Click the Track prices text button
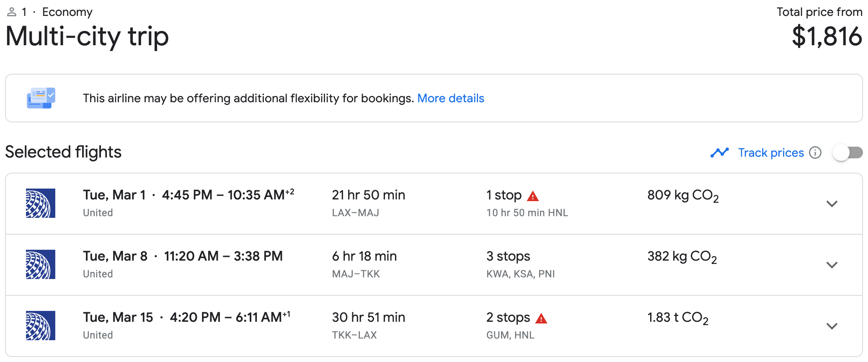The height and width of the screenshot is (362, 868). (x=770, y=153)
